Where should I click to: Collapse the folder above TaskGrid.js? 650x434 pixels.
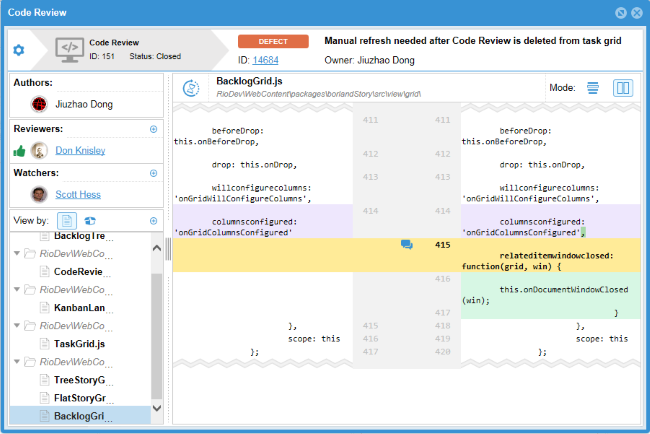click(16, 325)
